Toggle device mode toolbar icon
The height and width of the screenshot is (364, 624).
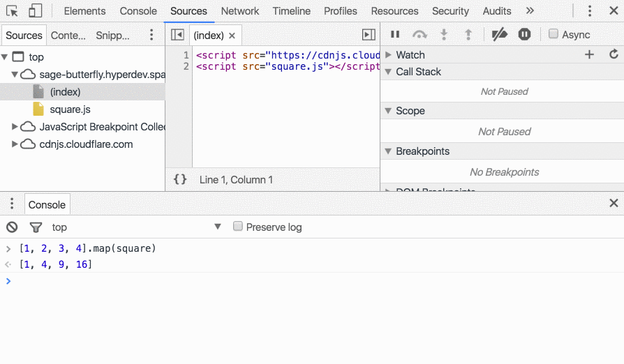(x=35, y=10)
